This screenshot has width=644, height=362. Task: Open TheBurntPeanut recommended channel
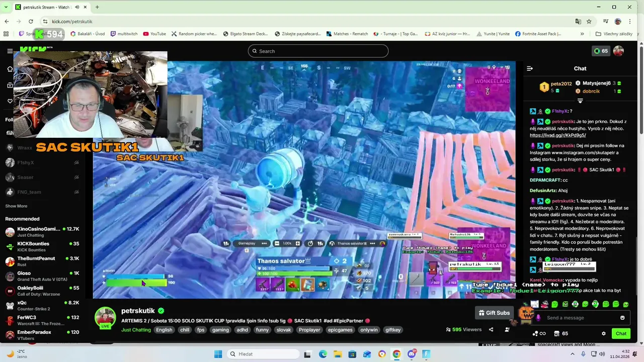[42, 261]
